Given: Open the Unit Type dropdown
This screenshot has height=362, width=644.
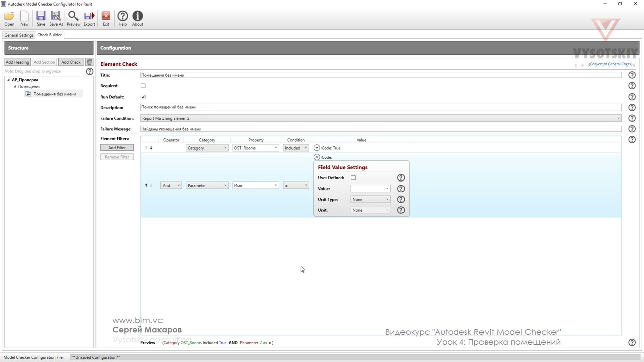Looking at the screenshot, I should pyautogui.click(x=370, y=199).
